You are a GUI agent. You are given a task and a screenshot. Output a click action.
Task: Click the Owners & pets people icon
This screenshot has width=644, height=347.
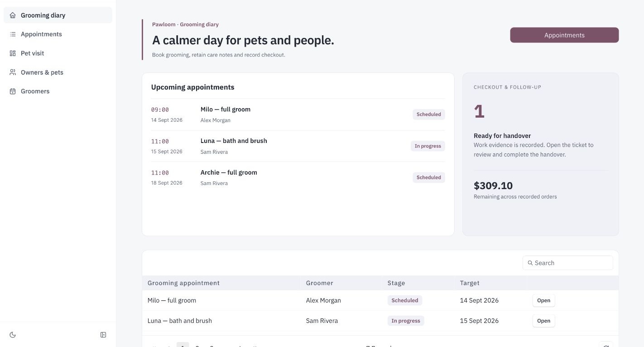(x=13, y=72)
